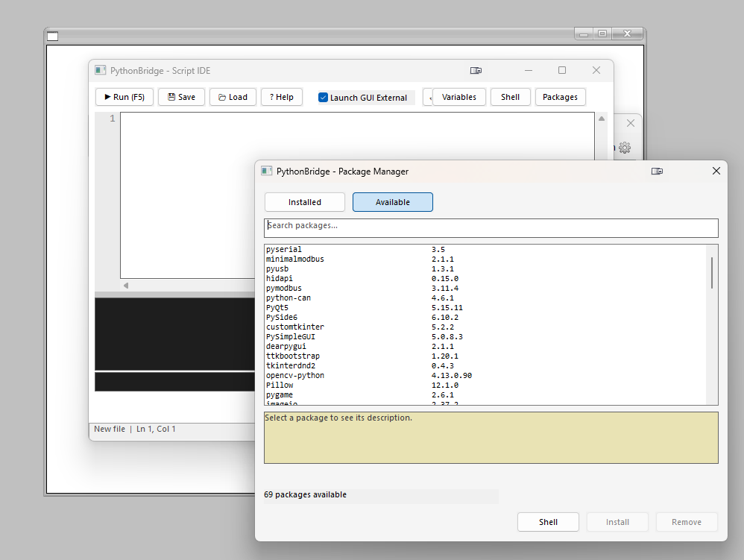
Task: Restore the outer container window
Action: (x=602, y=34)
